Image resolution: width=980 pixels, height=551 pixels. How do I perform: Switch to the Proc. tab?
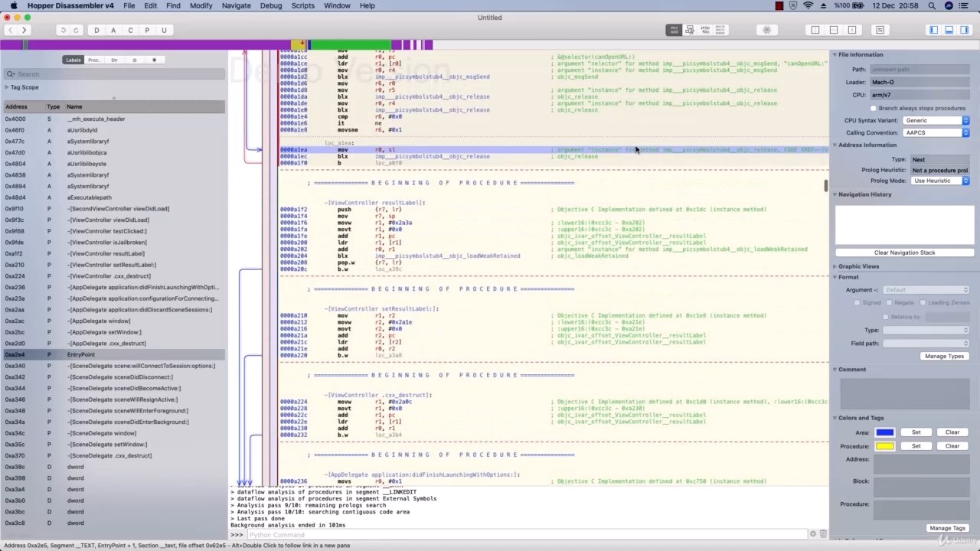click(x=93, y=60)
